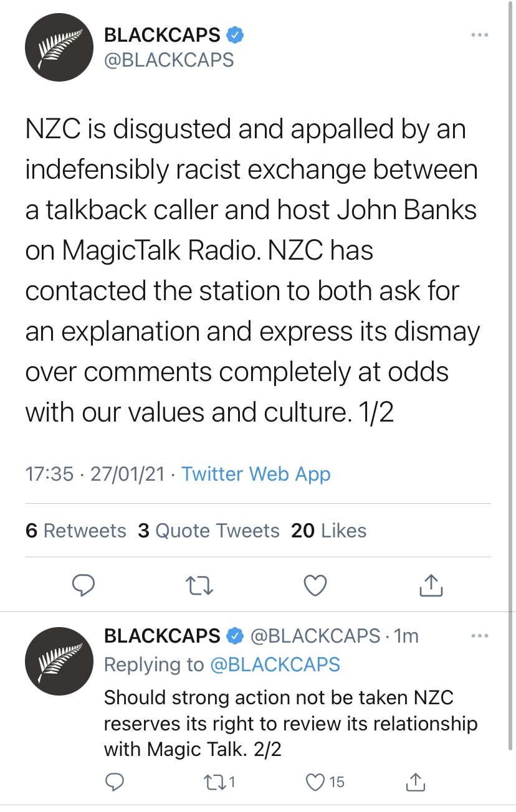Open more options on the main tweet
The image size is (516, 812).
click(x=479, y=35)
